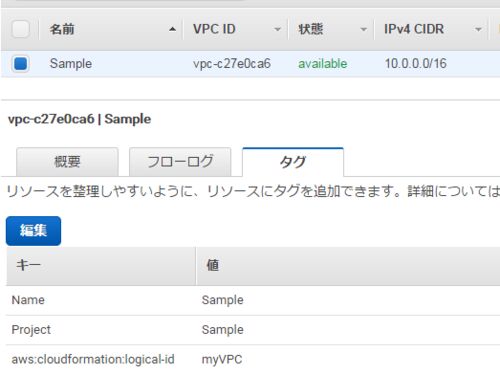500x374 pixels.
Task: Click the 値 column header
Action: coord(348,266)
